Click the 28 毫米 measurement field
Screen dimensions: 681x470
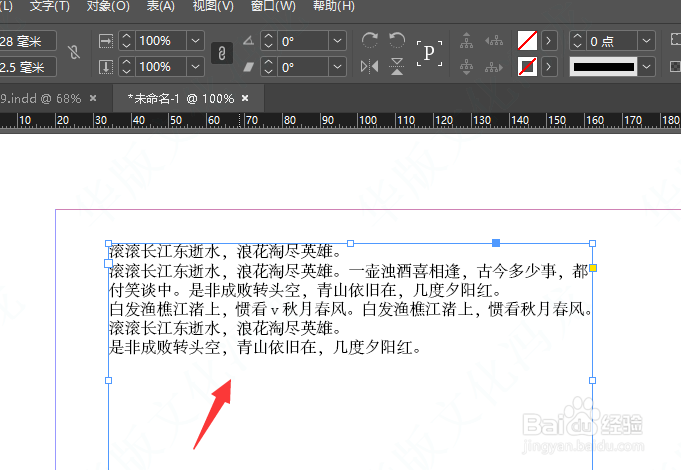click(x=27, y=41)
